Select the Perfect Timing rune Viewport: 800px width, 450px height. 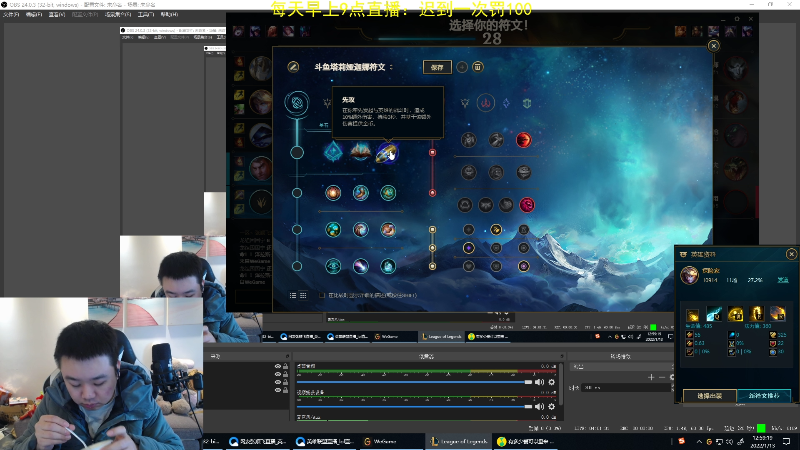(x=388, y=193)
